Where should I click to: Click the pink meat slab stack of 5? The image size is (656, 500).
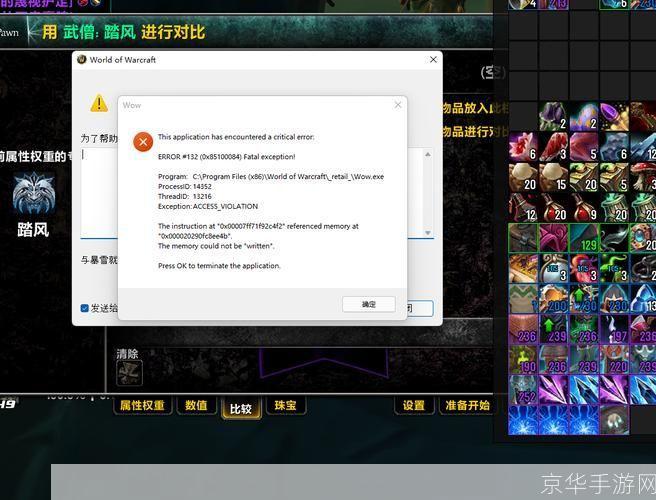pos(584,147)
